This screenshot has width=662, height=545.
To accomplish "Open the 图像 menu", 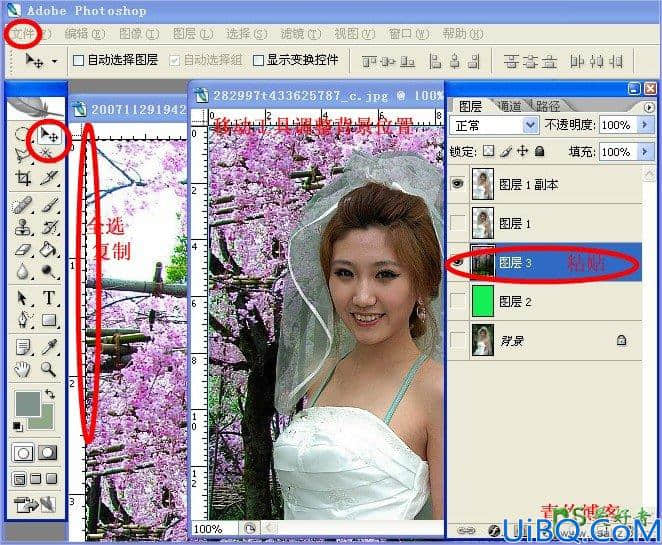I will (139, 33).
